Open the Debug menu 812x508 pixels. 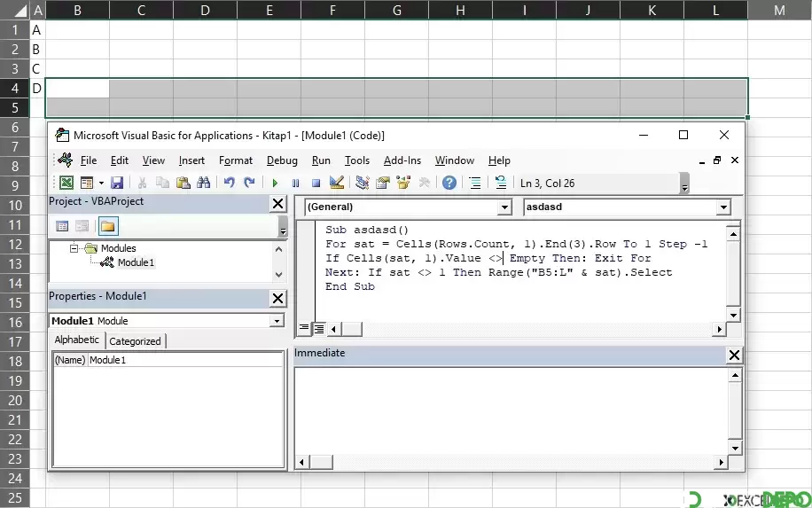(282, 160)
